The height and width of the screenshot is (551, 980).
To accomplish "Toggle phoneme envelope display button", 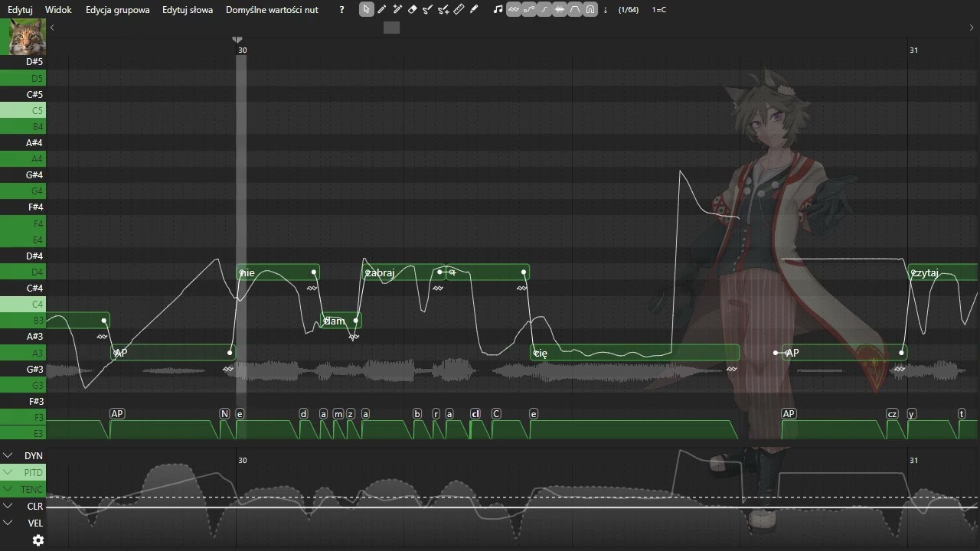I will tap(575, 9).
